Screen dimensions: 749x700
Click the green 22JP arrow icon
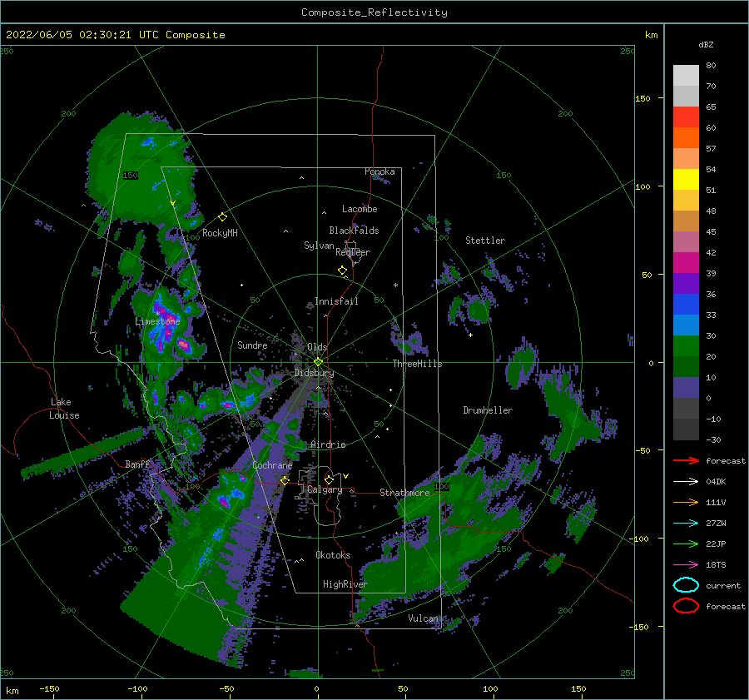click(686, 544)
